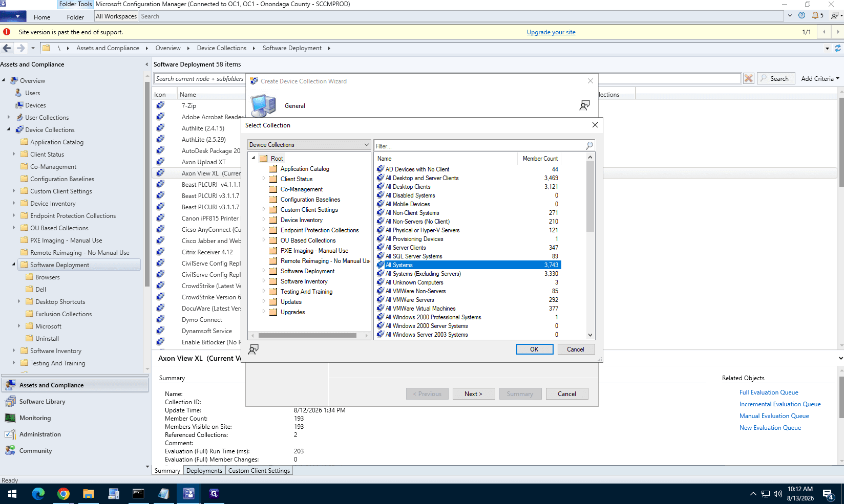Open the help question mark icon

pyautogui.click(x=802, y=16)
